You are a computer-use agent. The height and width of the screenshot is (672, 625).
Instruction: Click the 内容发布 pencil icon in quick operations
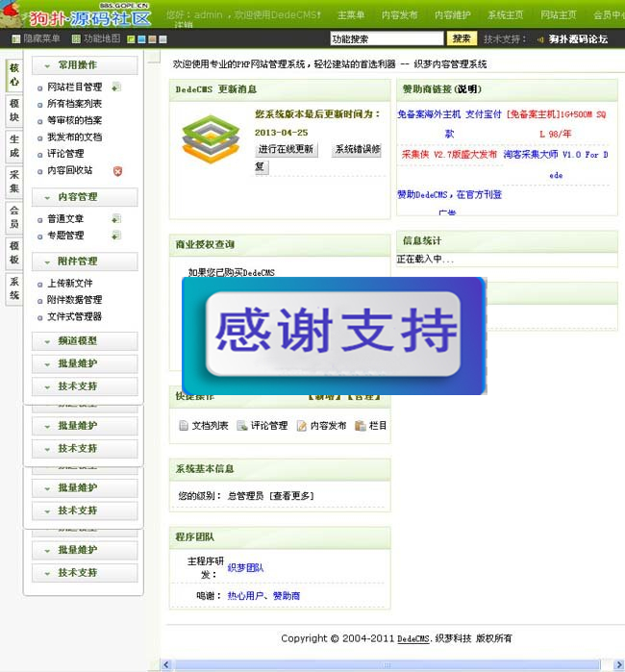301,426
